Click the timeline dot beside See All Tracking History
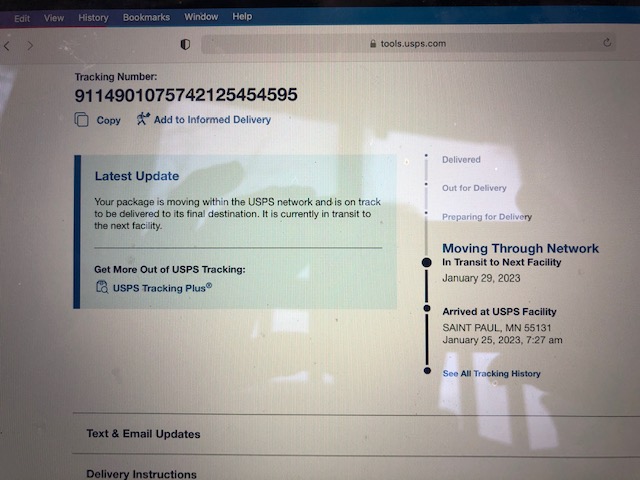This screenshot has height=480, width=640. click(x=427, y=371)
